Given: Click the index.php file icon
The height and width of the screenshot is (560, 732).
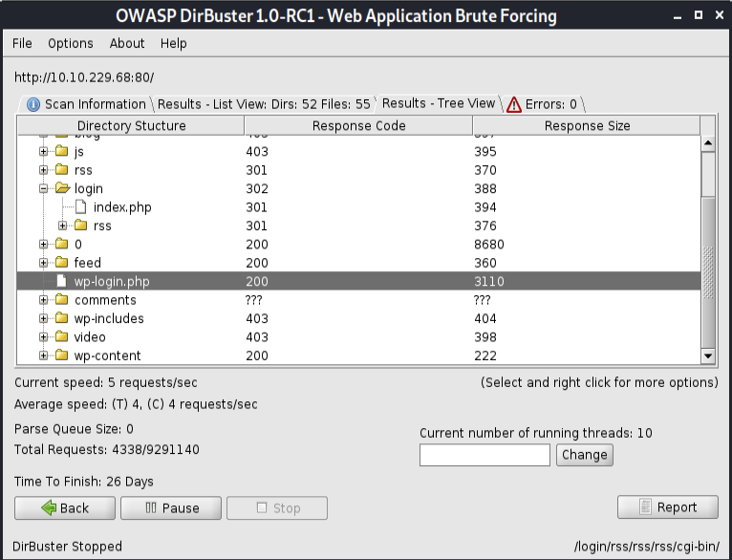Looking at the screenshot, I should (x=81, y=206).
